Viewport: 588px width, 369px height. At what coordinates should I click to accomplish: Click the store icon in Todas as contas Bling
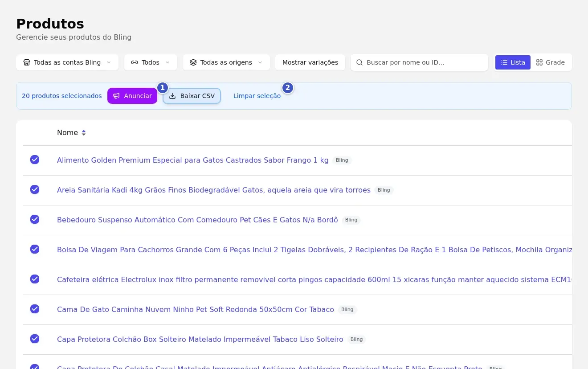click(27, 62)
